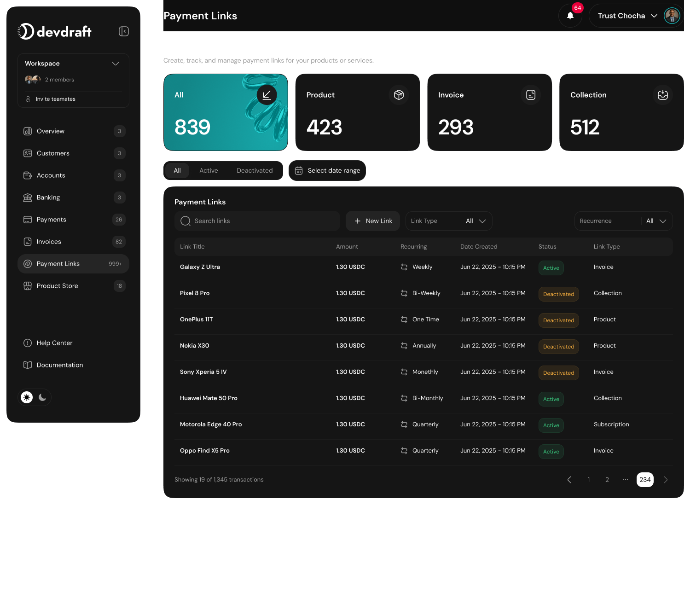This screenshot has height=616, width=696.
Task: Open Banking from its sidebar icon
Action: [28, 197]
